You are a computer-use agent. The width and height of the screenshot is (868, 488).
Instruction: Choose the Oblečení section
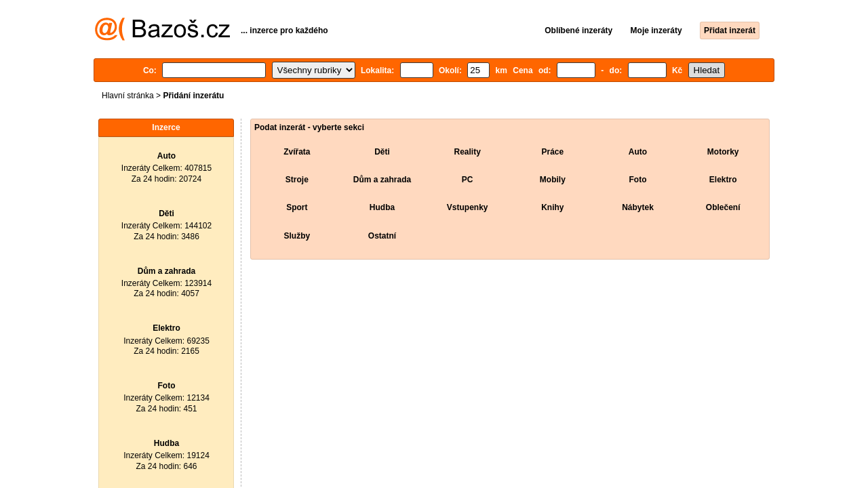[x=723, y=207]
